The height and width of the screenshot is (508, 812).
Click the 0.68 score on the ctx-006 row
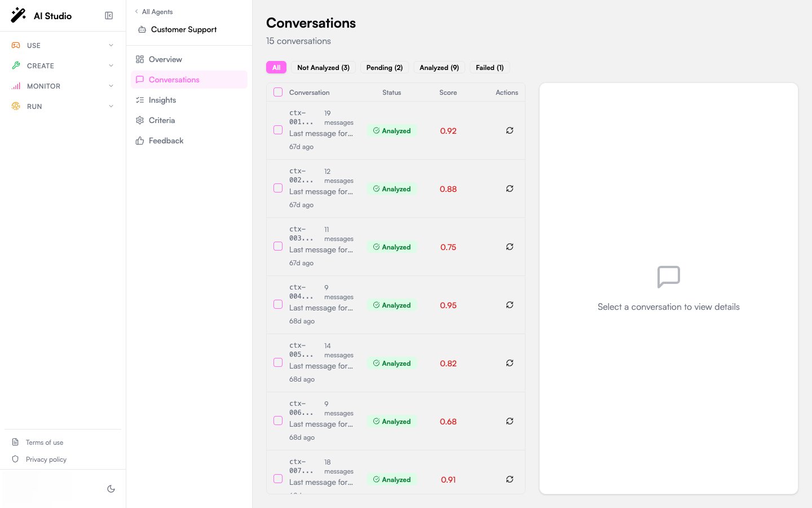coord(448,422)
